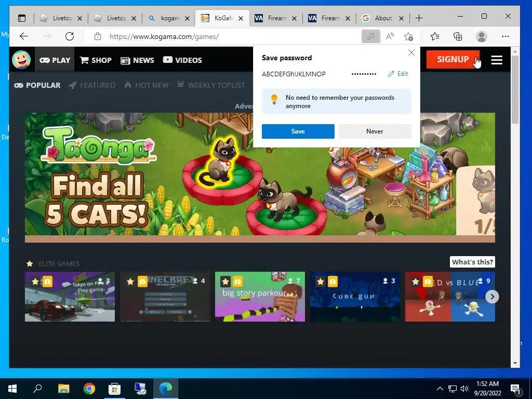Launch Chrome from taskbar
Viewport: 532px width, 399px height.
[x=89, y=389]
